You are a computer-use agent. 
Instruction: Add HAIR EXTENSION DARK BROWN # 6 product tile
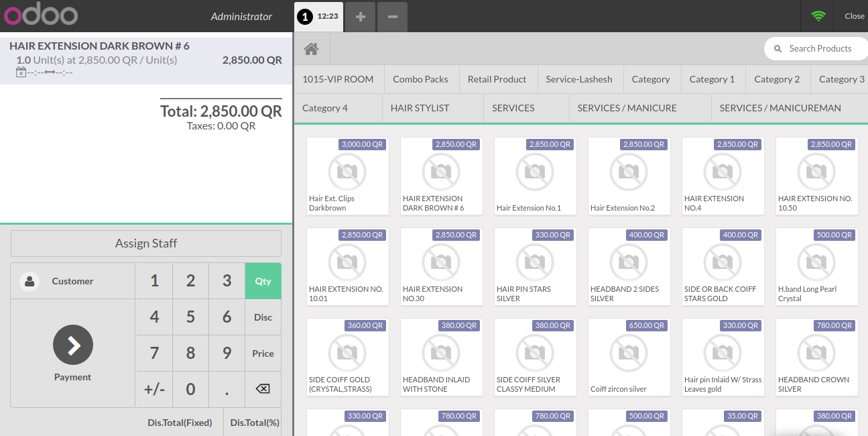[442, 176]
